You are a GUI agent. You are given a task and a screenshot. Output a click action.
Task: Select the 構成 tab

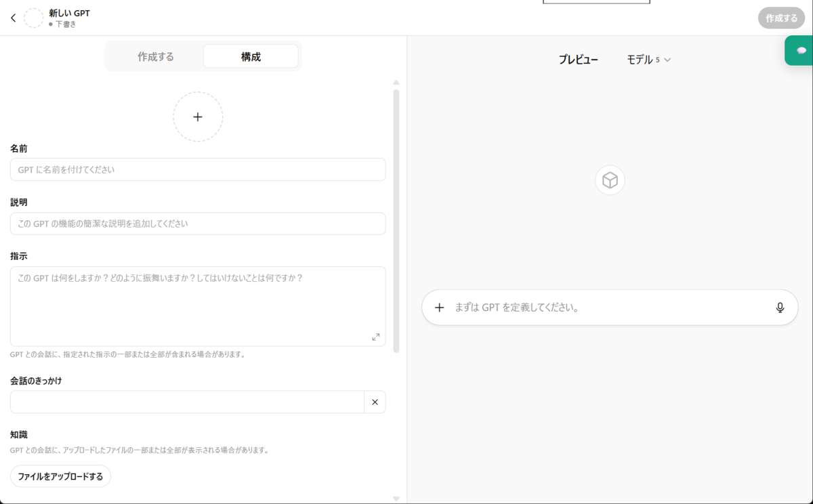[251, 57]
